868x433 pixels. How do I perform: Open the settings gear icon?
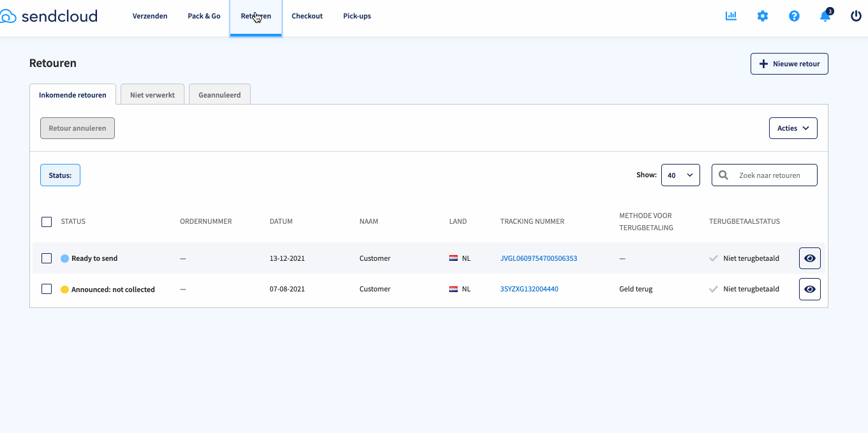(763, 16)
